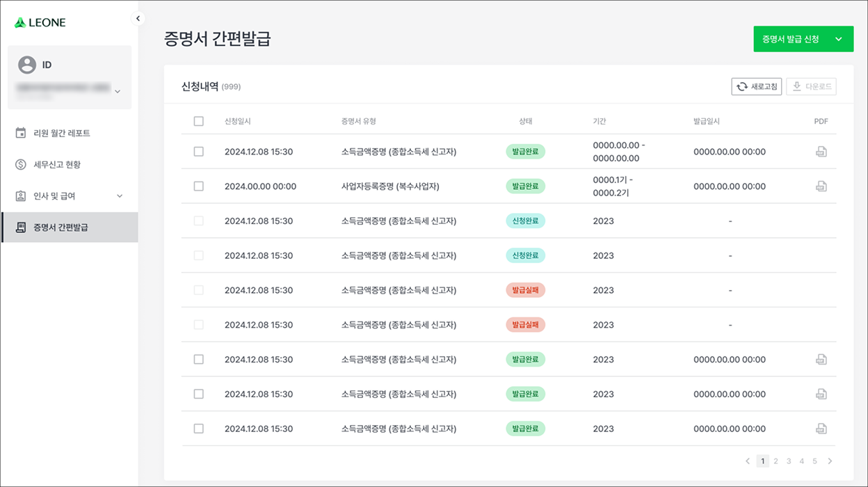Click the previous page arrow in pagination
Viewport: 868px width, 487px height.
[748, 461]
